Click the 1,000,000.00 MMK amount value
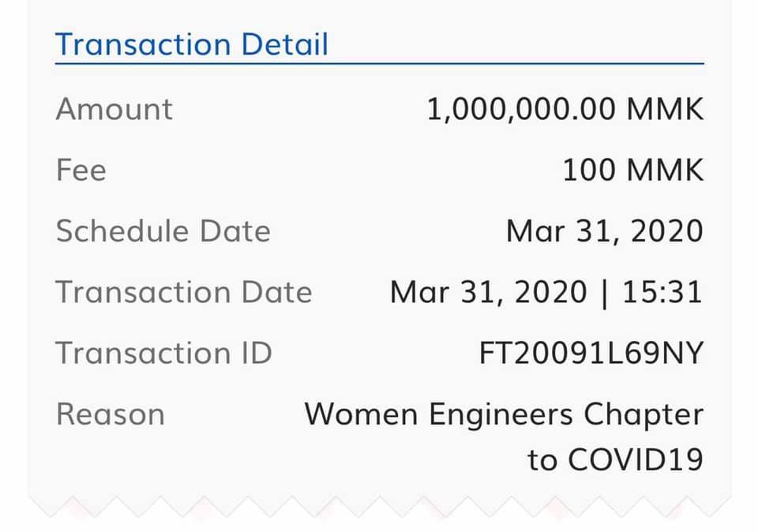 pos(565,109)
